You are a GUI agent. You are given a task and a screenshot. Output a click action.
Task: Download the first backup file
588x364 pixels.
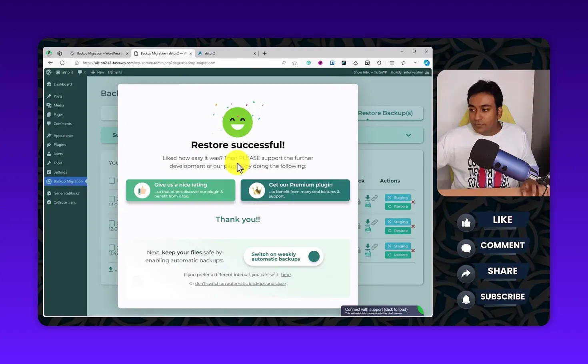coord(368,197)
